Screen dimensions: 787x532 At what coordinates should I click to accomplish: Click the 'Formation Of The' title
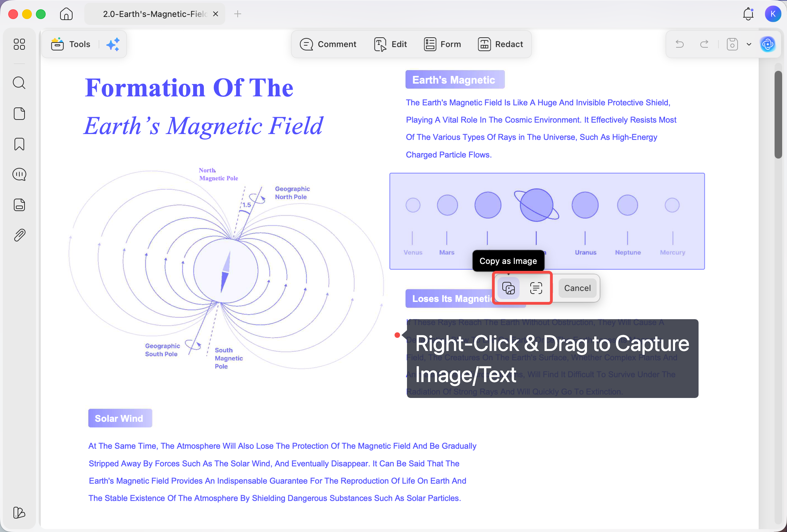click(189, 88)
